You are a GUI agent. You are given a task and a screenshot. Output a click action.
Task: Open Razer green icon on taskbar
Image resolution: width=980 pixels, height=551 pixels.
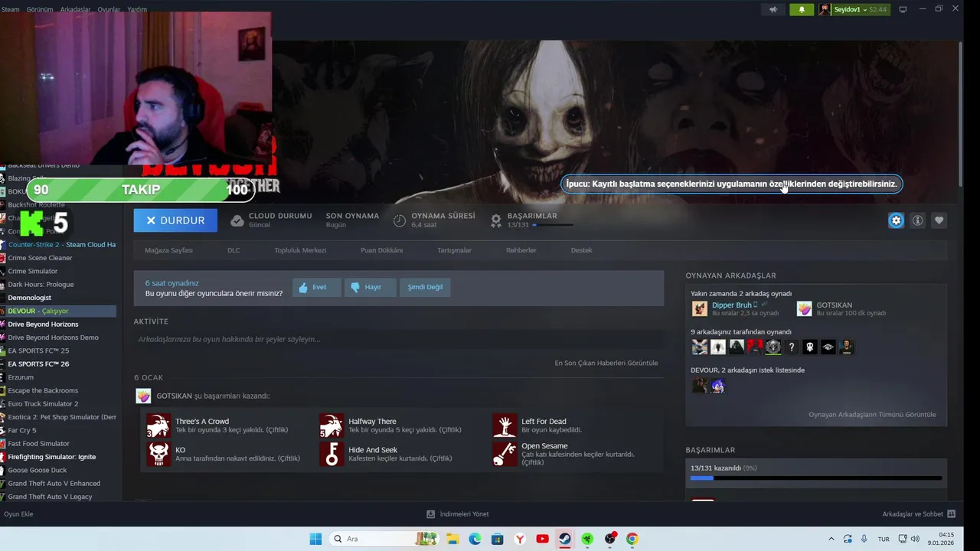pyautogui.click(x=587, y=539)
